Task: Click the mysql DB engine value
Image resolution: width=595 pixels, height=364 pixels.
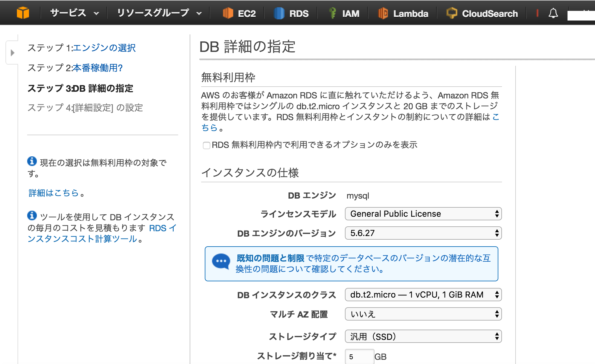Action: pyautogui.click(x=358, y=196)
